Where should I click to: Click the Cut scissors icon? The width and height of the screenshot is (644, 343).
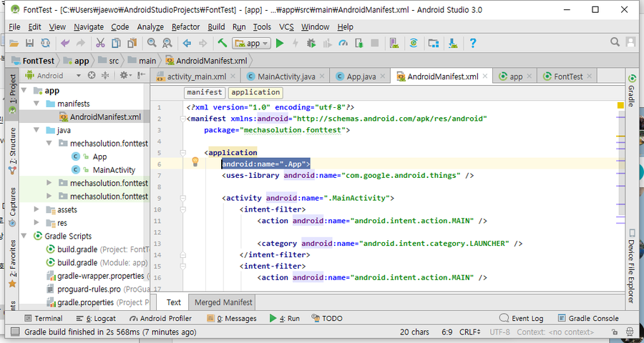tap(100, 43)
